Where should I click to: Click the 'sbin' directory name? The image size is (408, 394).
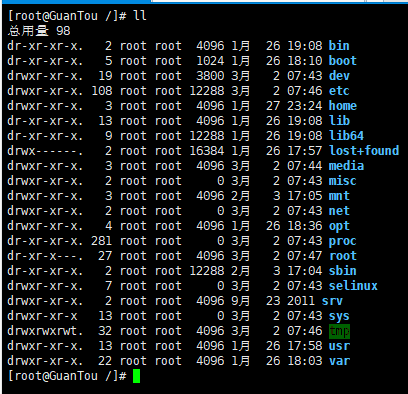[x=343, y=271]
